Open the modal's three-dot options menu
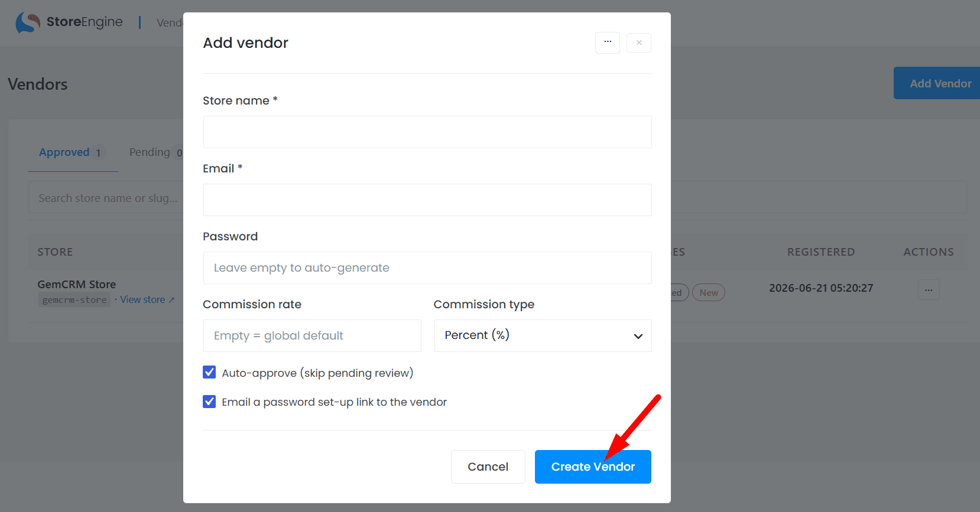 608,43
